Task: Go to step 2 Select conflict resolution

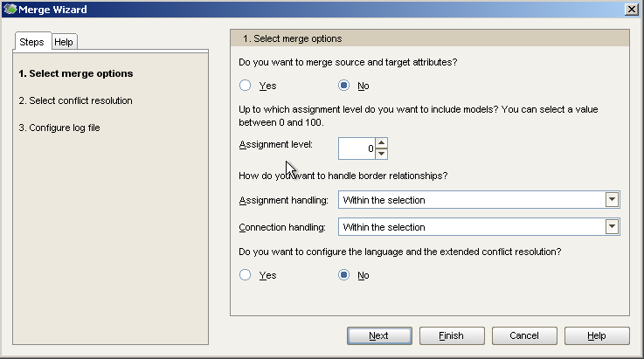Action: point(75,100)
